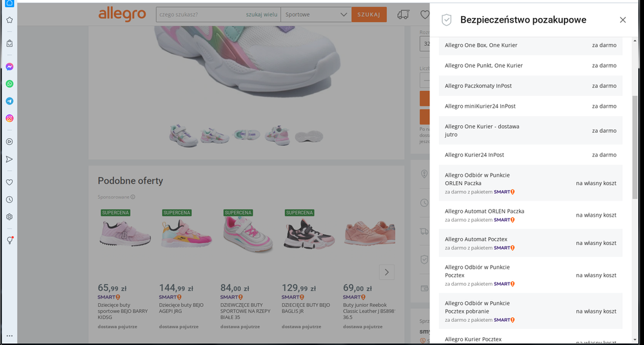Click SUPERCENA badge on 84,00 zł offer
The width and height of the screenshot is (644, 345).
coord(239,213)
